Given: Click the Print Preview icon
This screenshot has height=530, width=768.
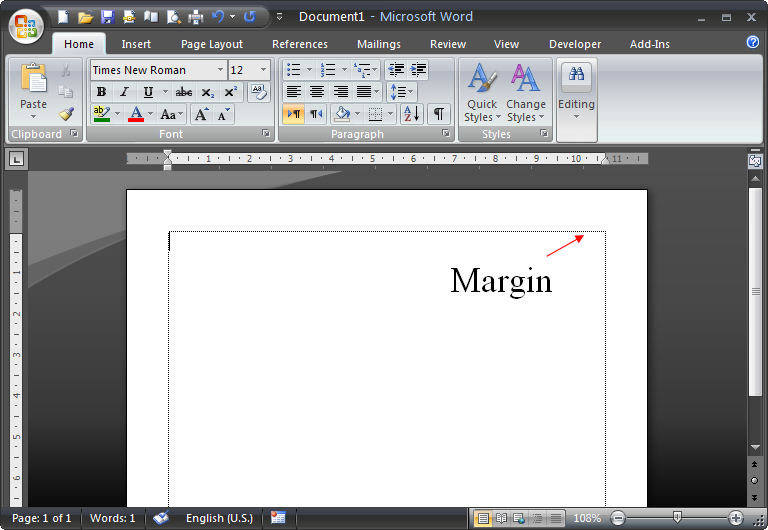Looking at the screenshot, I should [173, 18].
